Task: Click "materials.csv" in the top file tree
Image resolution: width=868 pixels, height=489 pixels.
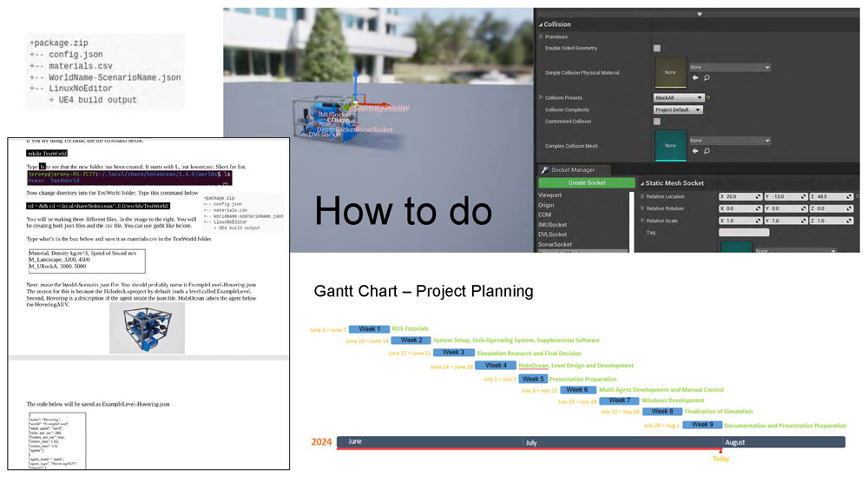Action: pos(80,66)
